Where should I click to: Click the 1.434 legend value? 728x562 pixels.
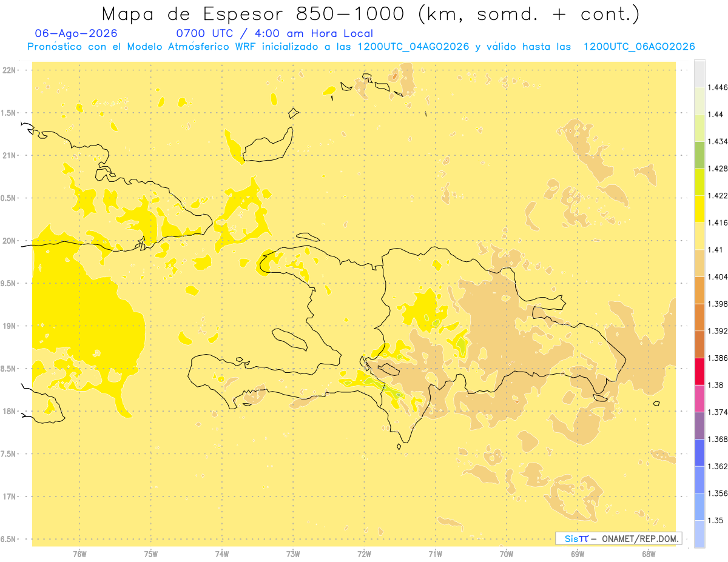pos(718,141)
